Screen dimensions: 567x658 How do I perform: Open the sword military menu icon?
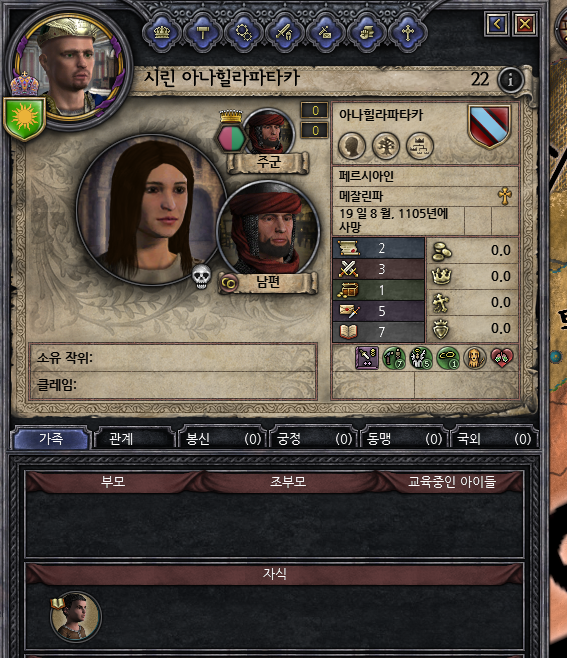(284, 32)
